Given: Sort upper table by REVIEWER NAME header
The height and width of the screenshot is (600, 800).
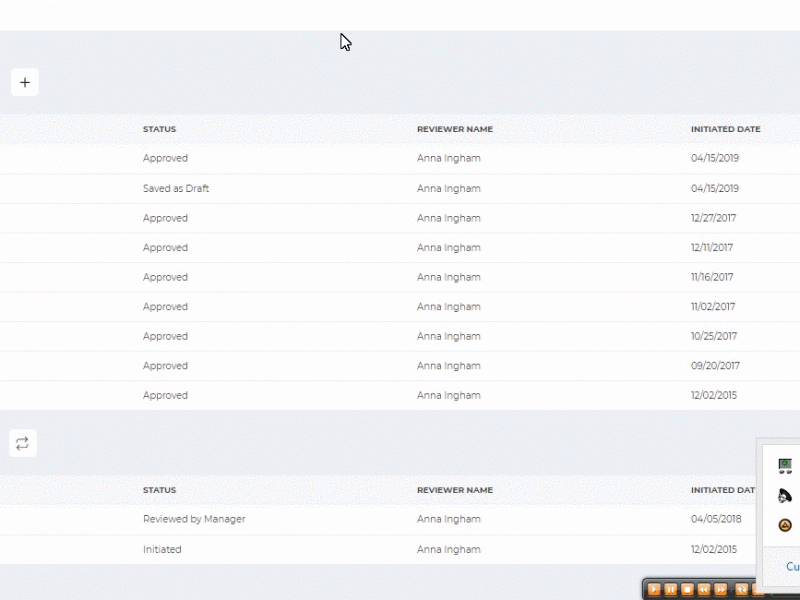Looking at the screenshot, I should pyautogui.click(x=455, y=129).
